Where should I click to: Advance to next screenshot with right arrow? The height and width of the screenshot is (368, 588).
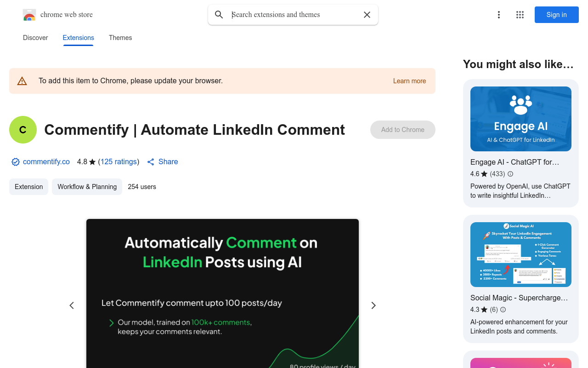(x=373, y=305)
